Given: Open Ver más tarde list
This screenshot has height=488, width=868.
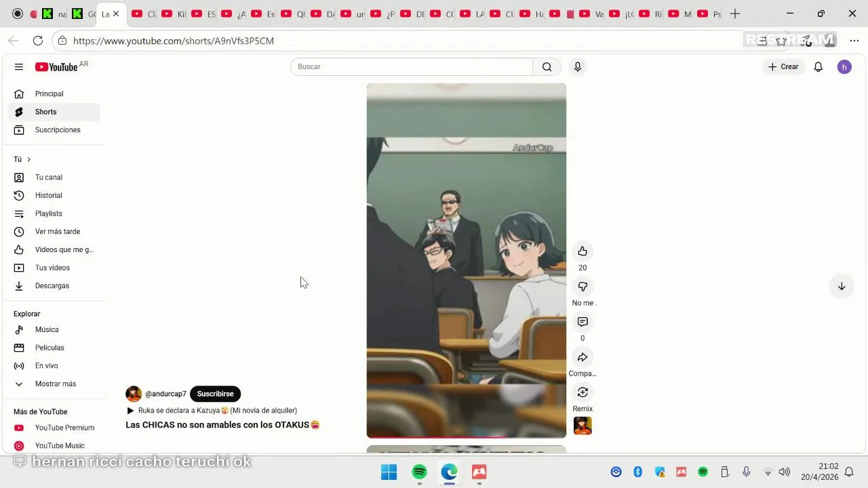Looking at the screenshot, I should (x=54, y=232).
